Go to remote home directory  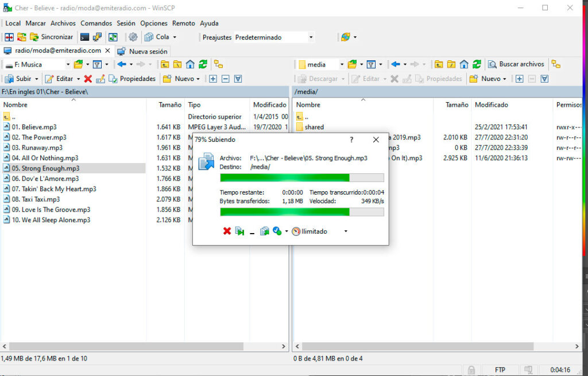(x=464, y=64)
